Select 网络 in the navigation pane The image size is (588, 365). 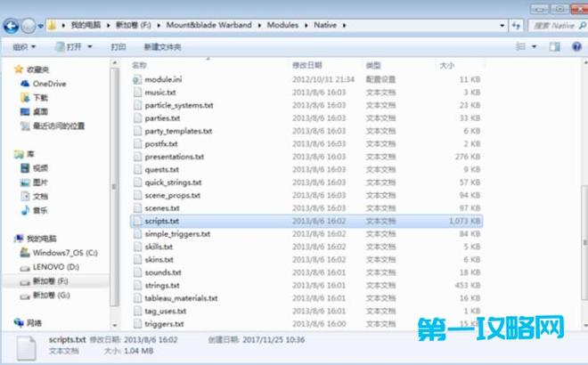[x=34, y=323]
